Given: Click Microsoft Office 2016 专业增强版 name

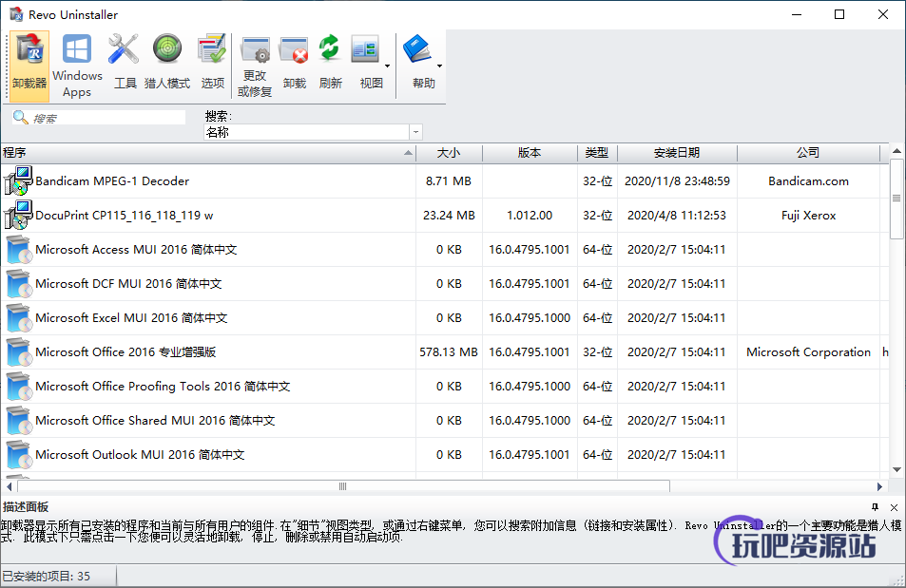Looking at the screenshot, I should point(125,351).
